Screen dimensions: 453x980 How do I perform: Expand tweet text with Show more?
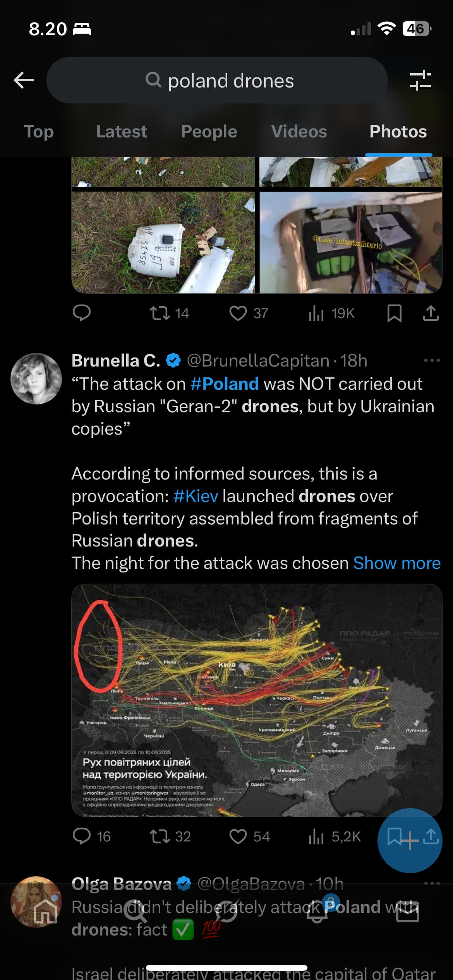point(397,563)
